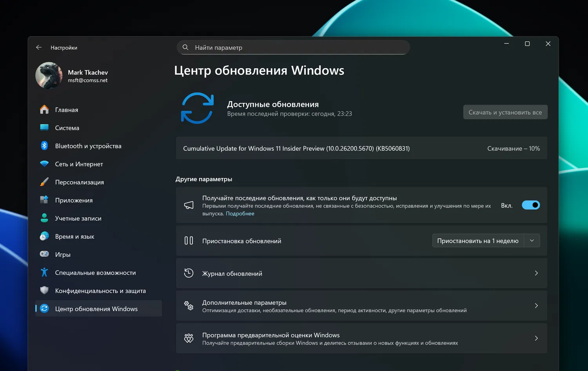Click the Insider Program hearts icon
588x371 pixels.
click(x=189, y=338)
